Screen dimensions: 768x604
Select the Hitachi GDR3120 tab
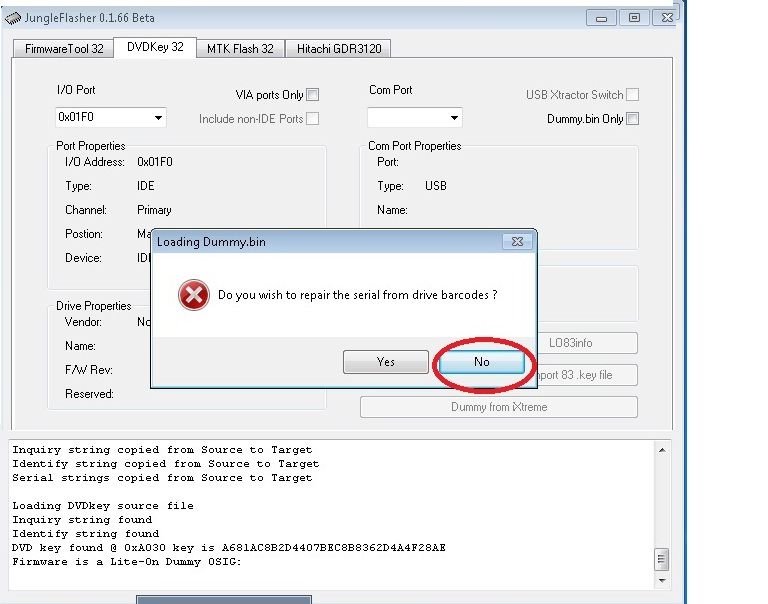coord(338,48)
